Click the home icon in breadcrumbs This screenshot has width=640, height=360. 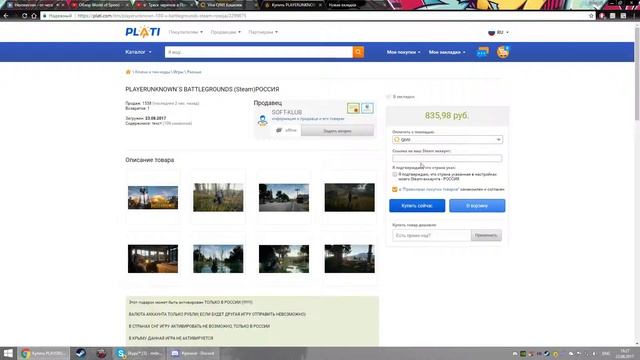128,72
